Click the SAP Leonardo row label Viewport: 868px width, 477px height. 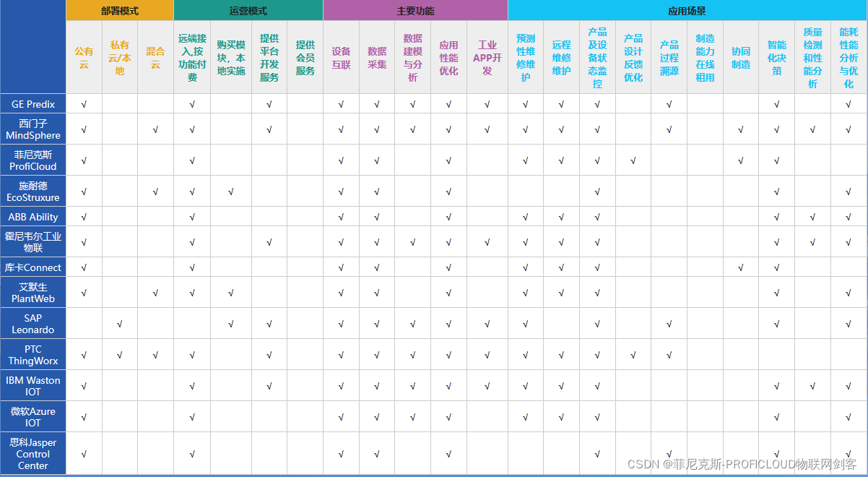tap(33, 324)
